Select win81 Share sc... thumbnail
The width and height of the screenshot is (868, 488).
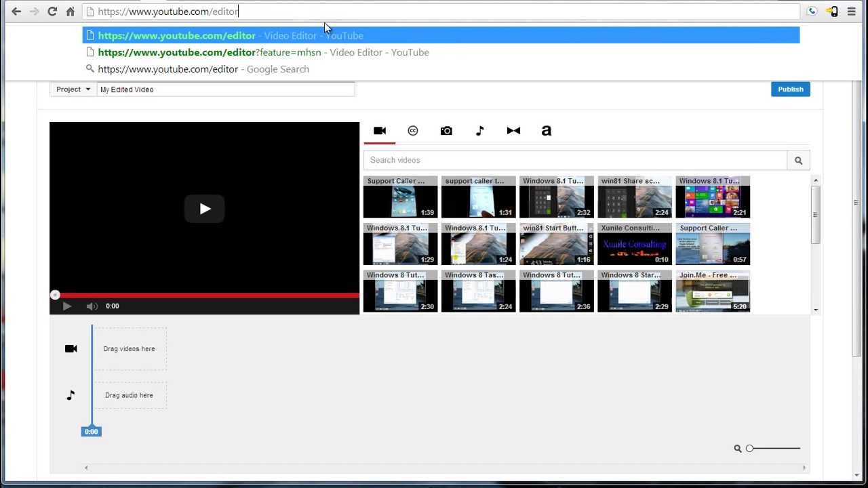pyautogui.click(x=635, y=197)
